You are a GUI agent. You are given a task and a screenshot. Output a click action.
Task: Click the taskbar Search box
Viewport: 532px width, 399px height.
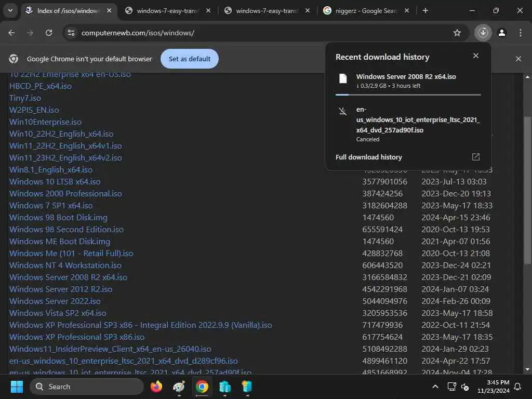87,387
